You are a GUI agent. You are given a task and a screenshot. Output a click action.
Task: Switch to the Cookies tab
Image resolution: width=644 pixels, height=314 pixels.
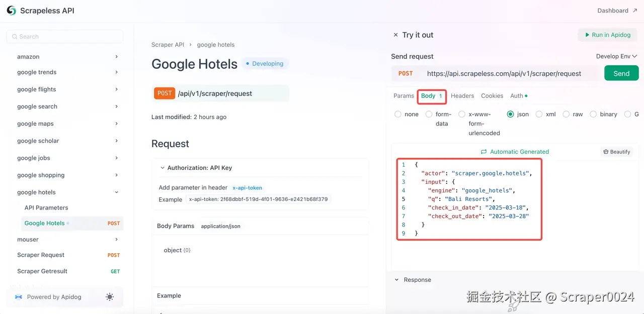tap(492, 95)
